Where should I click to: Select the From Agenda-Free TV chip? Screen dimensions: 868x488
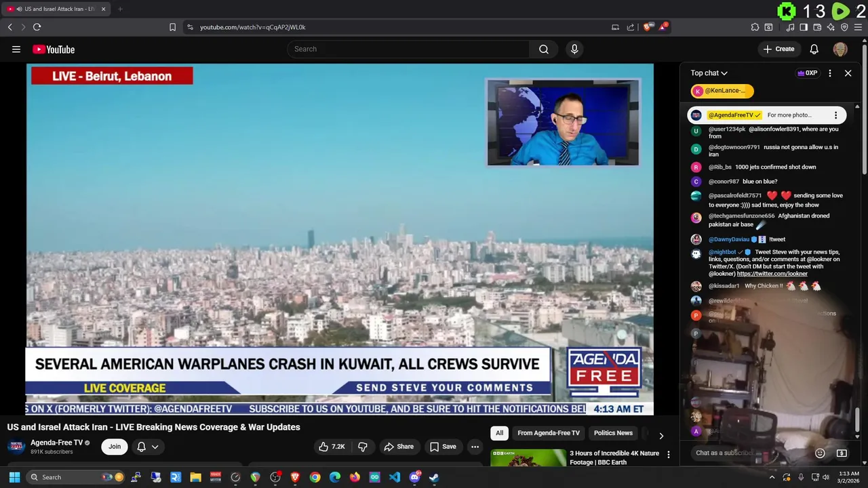click(549, 433)
